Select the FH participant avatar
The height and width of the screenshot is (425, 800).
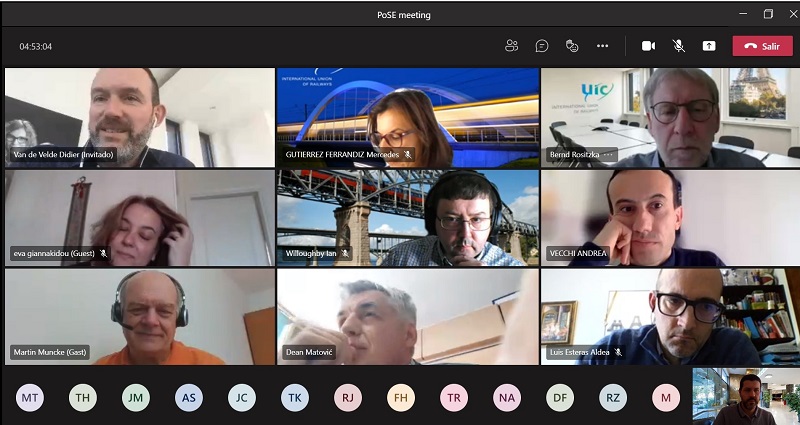pyautogui.click(x=401, y=398)
